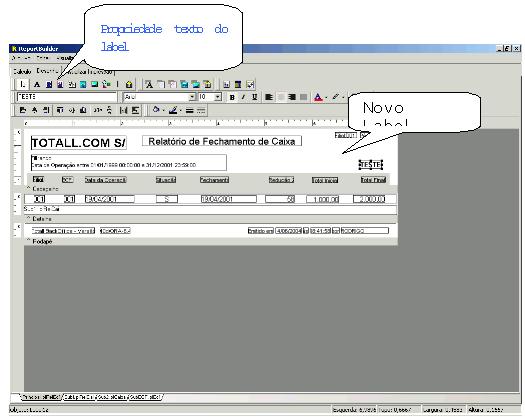The width and height of the screenshot is (525, 419).
Task: Select the Region component tool
Action: tap(227, 85)
